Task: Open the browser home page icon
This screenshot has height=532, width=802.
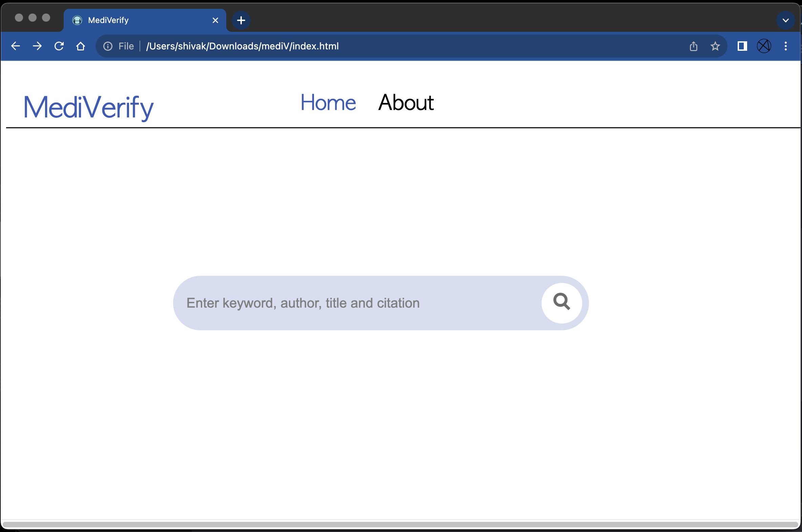Action: pos(81,46)
